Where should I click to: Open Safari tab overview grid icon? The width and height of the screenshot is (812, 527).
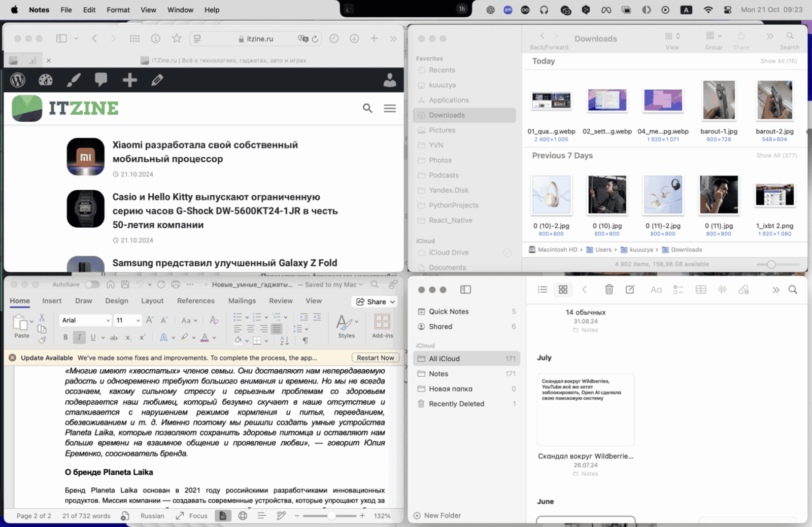[x=134, y=39]
